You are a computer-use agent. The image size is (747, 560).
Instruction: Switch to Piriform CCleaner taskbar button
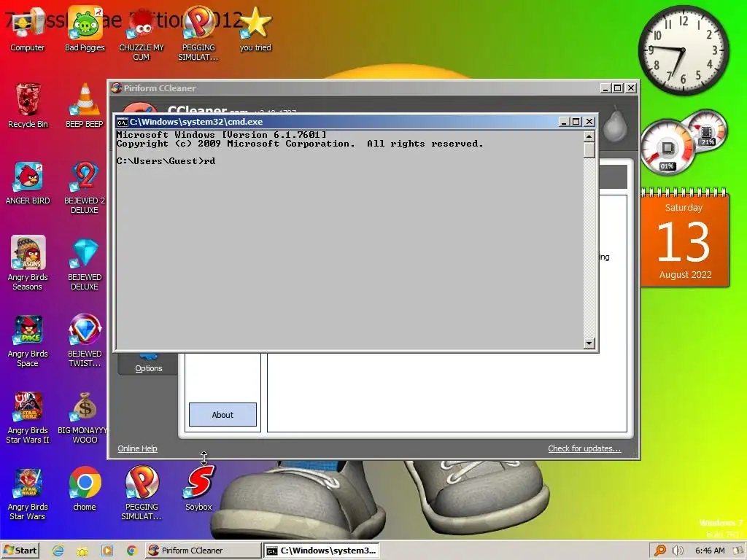point(203,551)
